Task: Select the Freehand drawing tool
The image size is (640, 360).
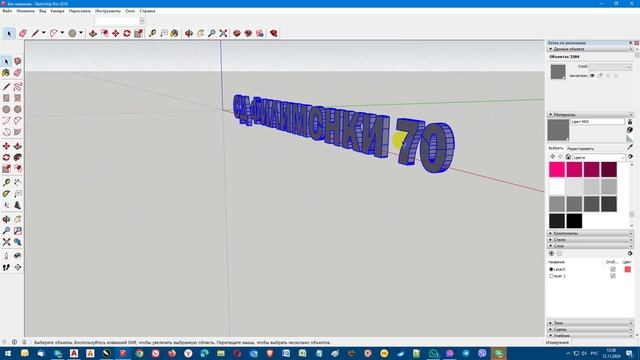Action: click(x=18, y=87)
